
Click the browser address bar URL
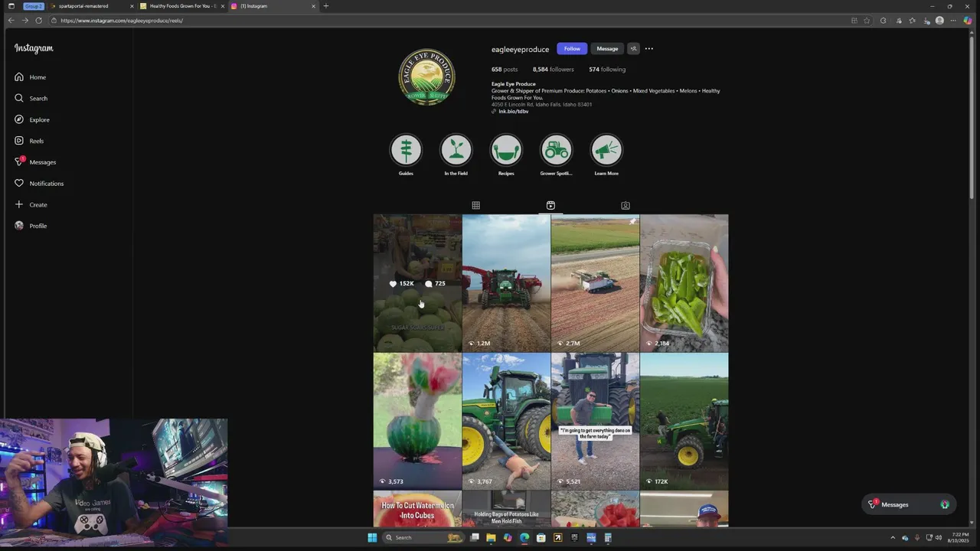coord(122,21)
